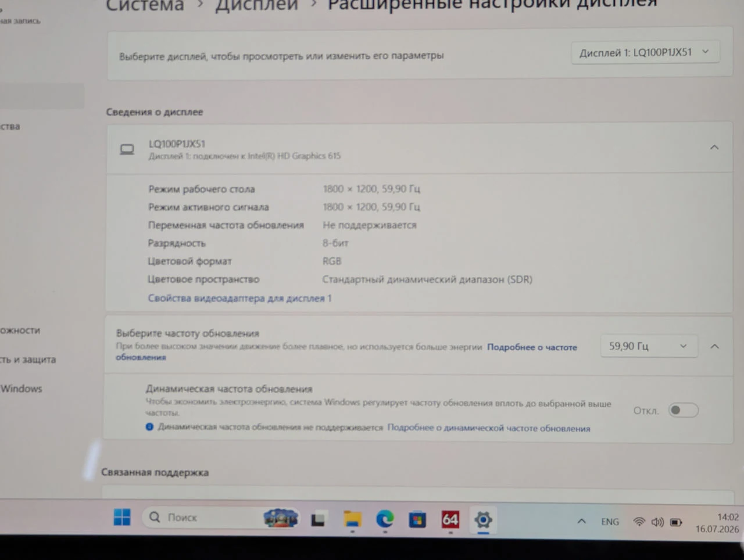The height and width of the screenshot is (560, 744).
Task: Open File Explorer from the taskbar
Action: tap(352, 518)
